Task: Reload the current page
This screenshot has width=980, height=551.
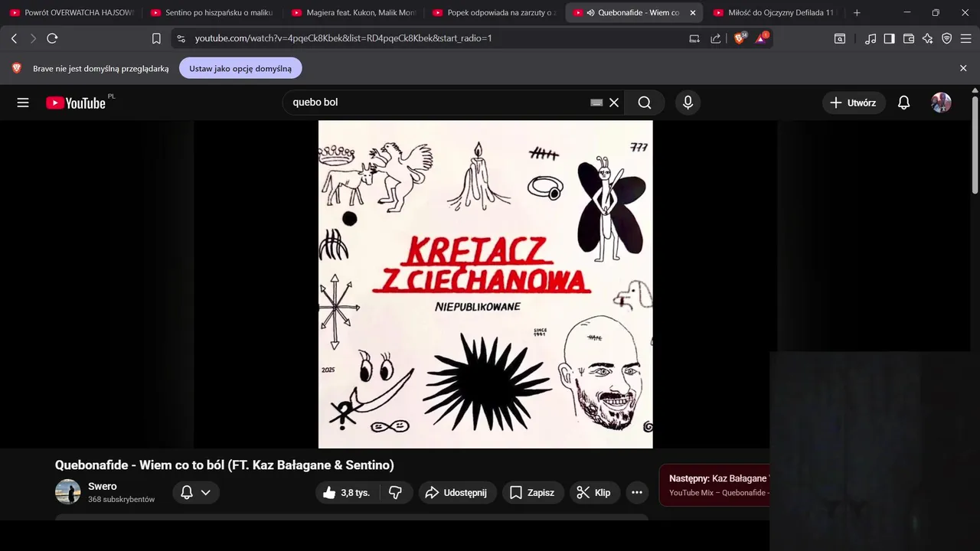Action: tap(52, 38)
